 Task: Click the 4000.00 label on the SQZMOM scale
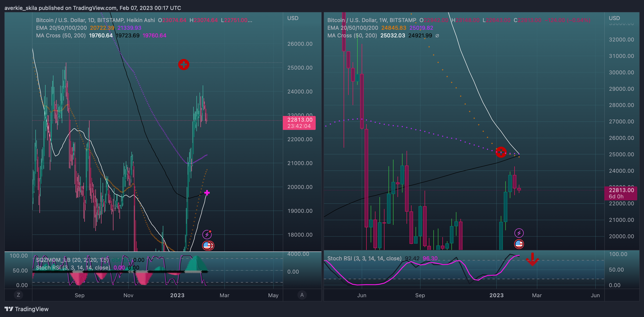coord(298,254)
